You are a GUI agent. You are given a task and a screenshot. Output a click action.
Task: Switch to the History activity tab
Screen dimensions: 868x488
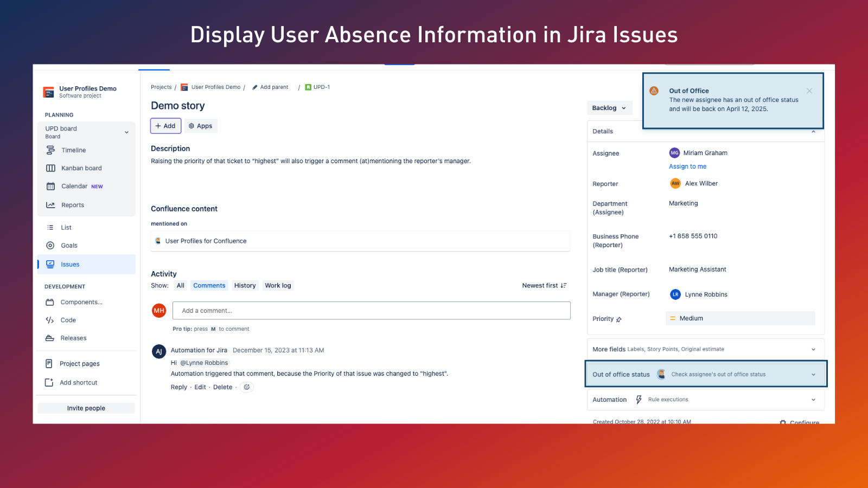pos(245,285)
